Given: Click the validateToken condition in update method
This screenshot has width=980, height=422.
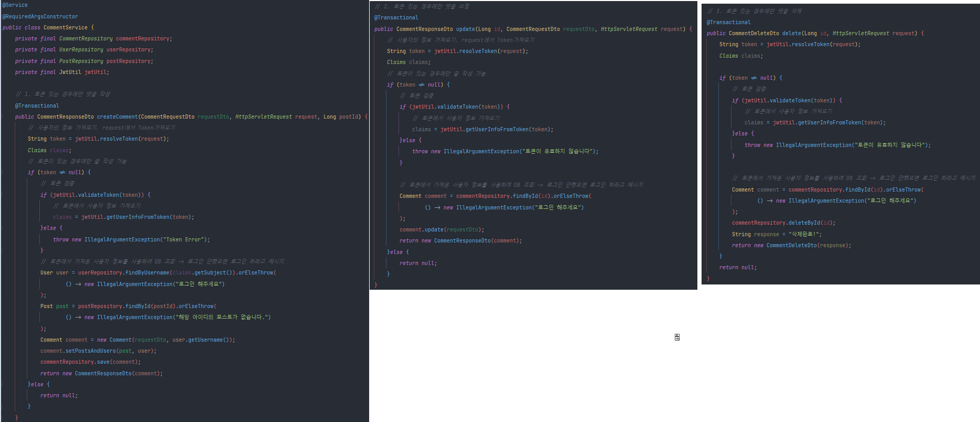Looking at the screenshot, I should tap(455, 107).
